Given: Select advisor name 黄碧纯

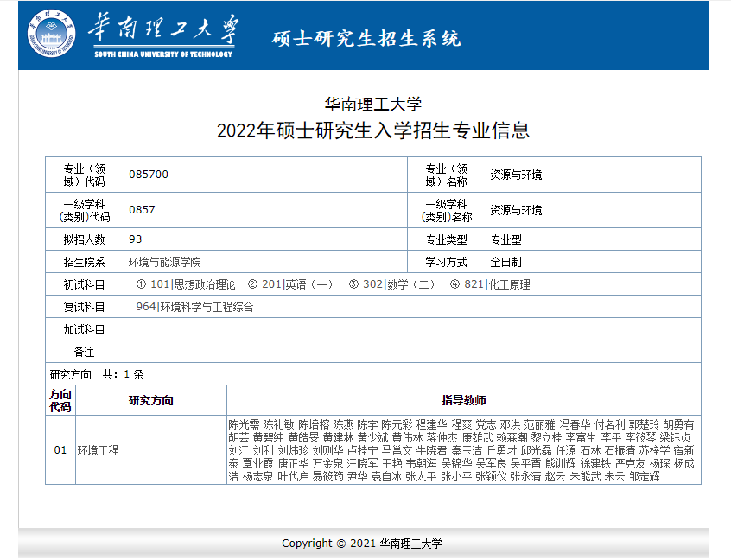Looking at the screenshot, I should coord(269,437).
